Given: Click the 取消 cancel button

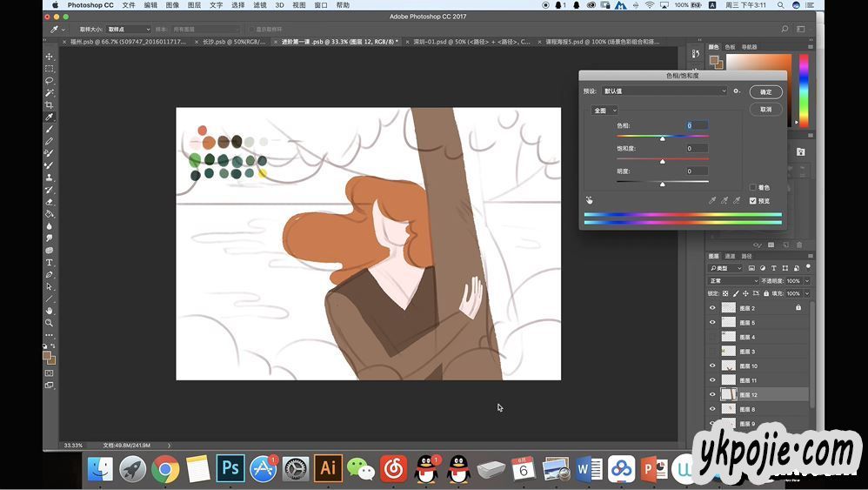Looking at the screenshot, I should pyautogui.click(x=765, y=110).
